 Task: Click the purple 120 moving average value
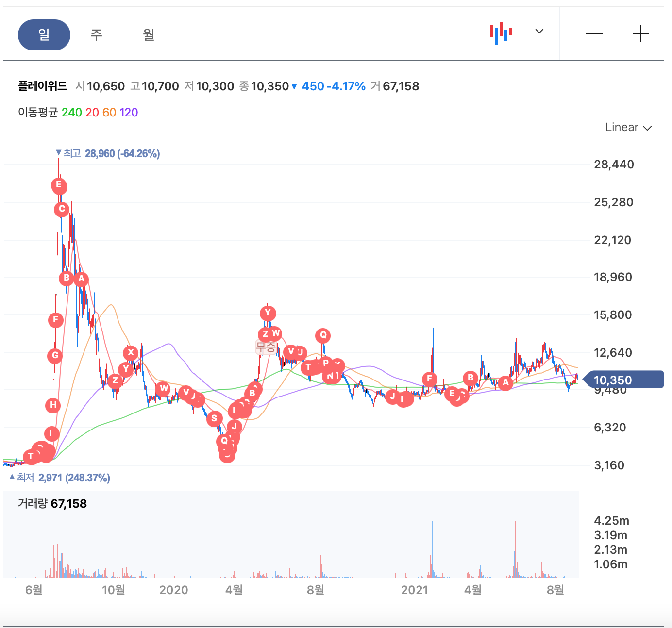point(129,113)
